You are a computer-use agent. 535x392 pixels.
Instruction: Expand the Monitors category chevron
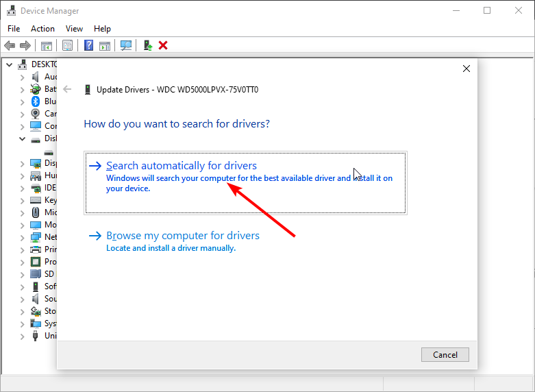(x=22, y=225)
